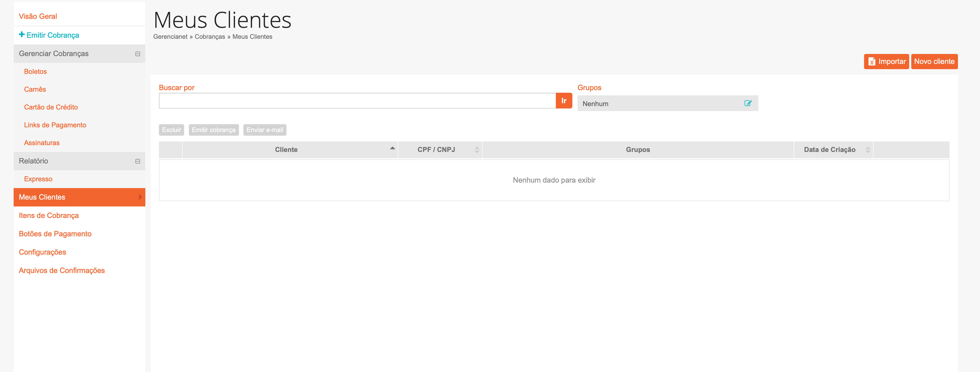The height and width of the screenshot is (372, 980).
Task: Click the Novo cliente button
Action: tap(934, 62)
